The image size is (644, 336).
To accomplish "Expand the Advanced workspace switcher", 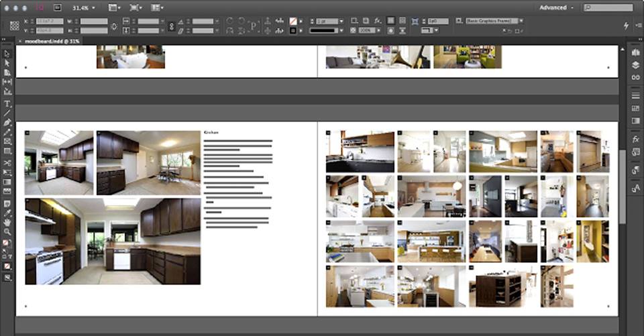I will click(x=557, y=7).
